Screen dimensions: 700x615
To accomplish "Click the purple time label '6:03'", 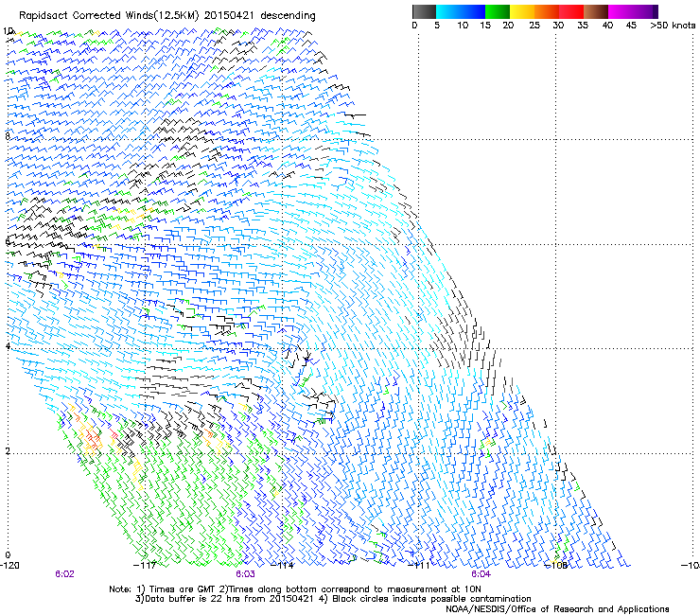I will click(x=246, y=574).
